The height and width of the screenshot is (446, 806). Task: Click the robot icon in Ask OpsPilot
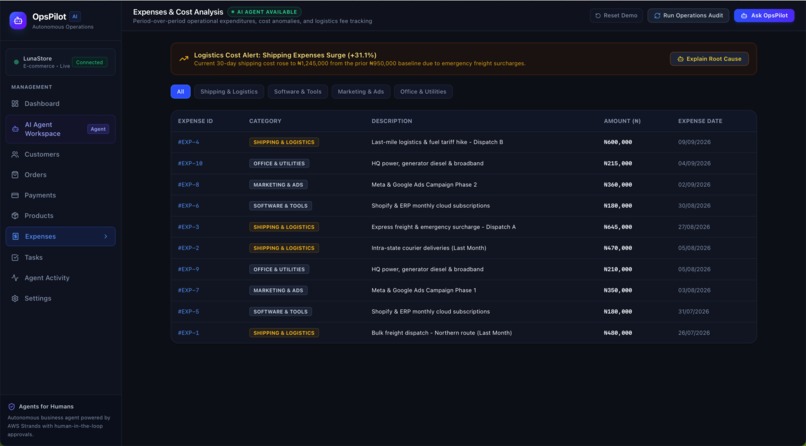click(x=744, y=15)
